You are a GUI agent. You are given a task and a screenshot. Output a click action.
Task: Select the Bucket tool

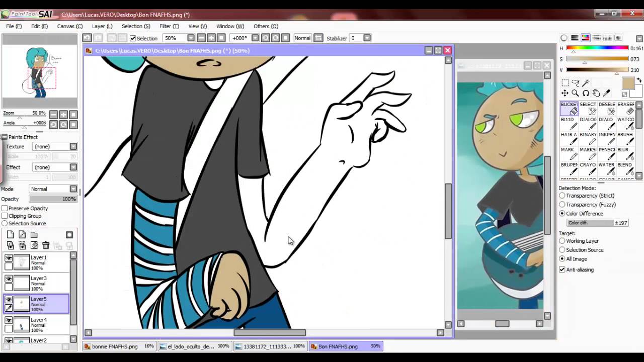point(569,108)
